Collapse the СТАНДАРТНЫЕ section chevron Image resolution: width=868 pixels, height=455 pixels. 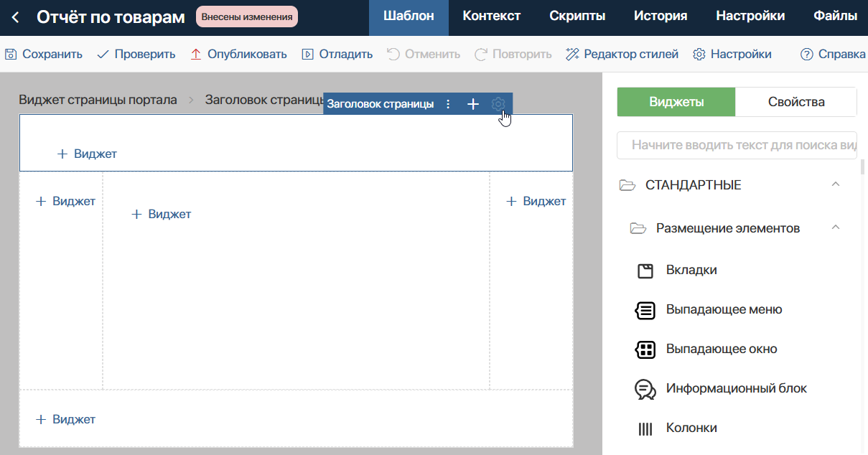click(835, 184)
